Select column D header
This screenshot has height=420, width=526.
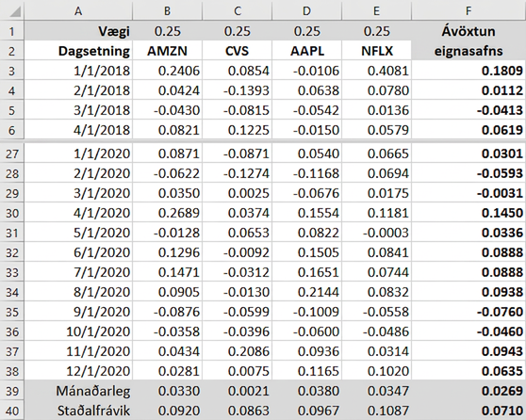(306, 10)
